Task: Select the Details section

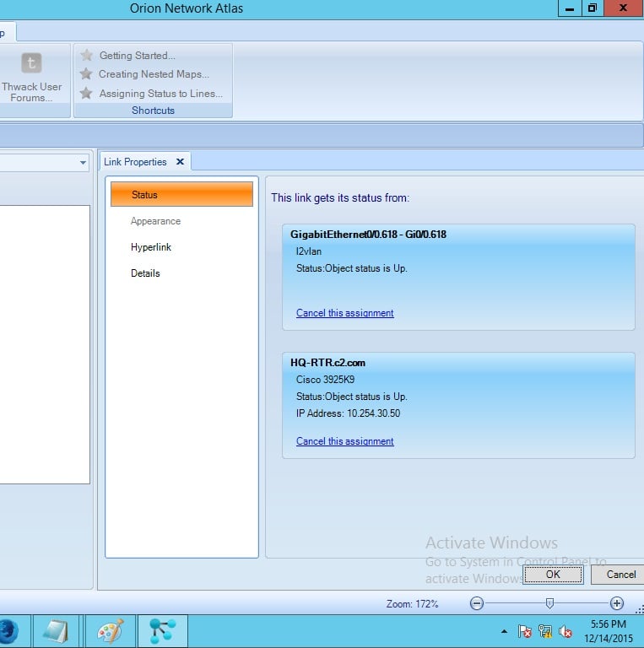Action: coord(145,273)
